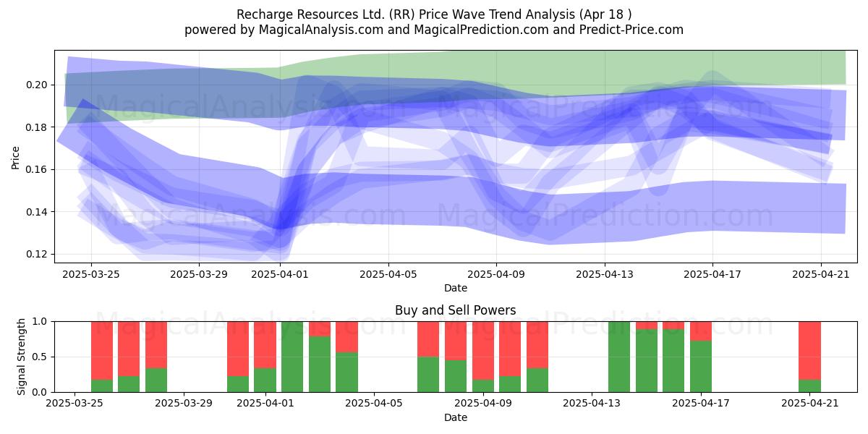The image size is (868, 434).
Task: Click the 'Date' label below the price chart
Action: 456,288
